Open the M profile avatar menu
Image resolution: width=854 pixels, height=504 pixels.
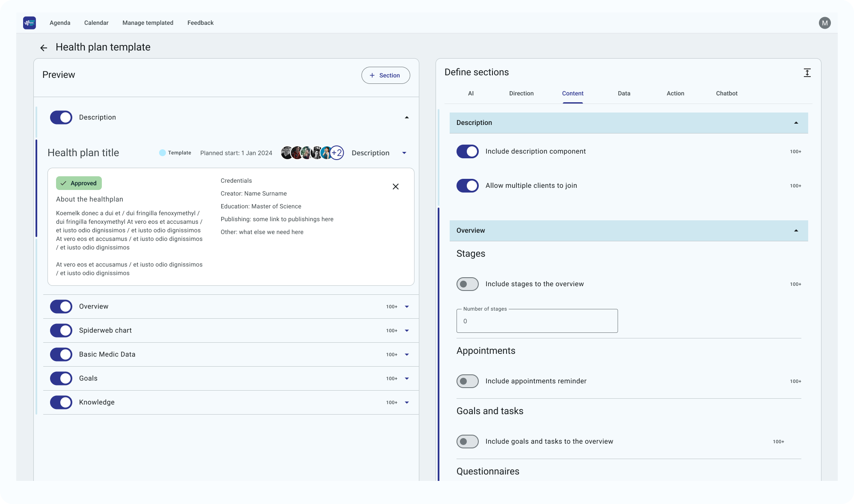[824, 22]
